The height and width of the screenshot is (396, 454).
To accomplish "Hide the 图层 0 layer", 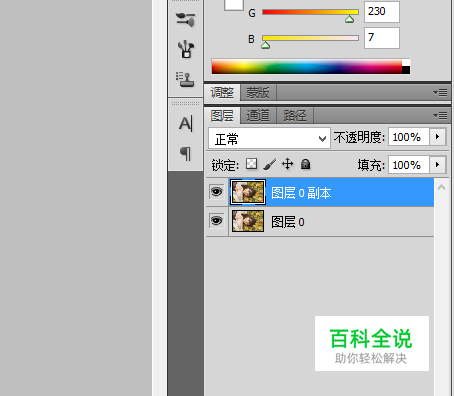I will point(217,221).
